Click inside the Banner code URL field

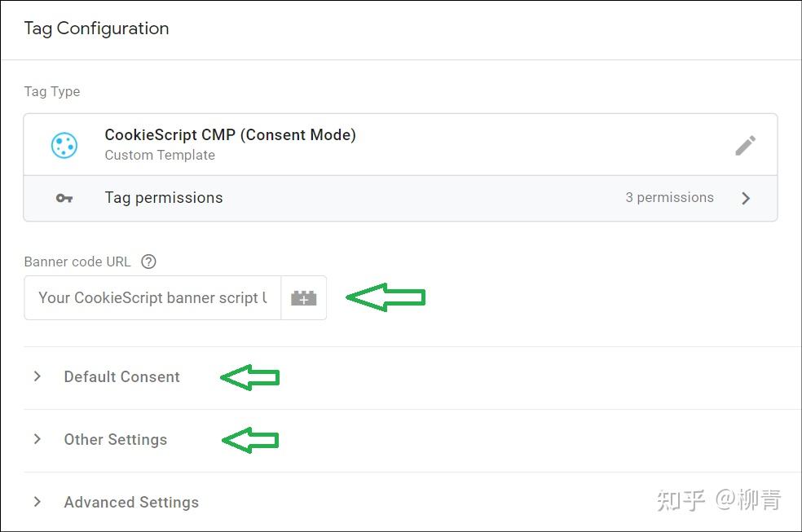(152, 297)
